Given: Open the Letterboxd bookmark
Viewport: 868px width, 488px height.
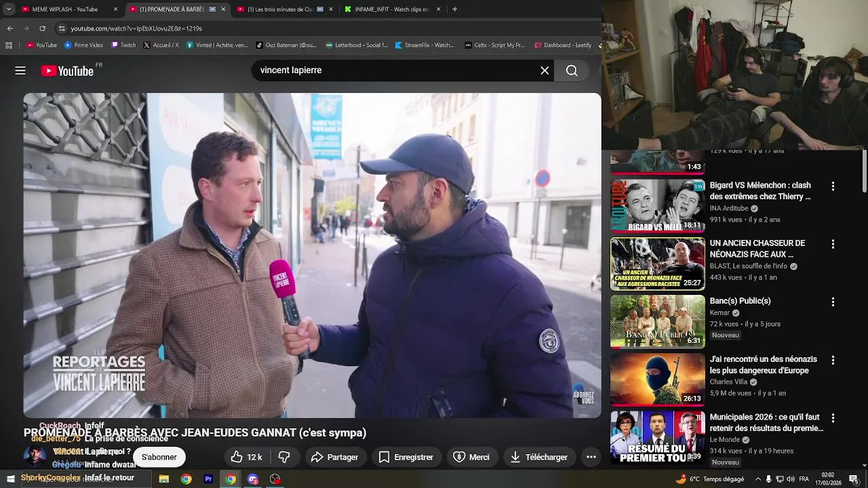Looking at the screenshot, I should [357, 45].
